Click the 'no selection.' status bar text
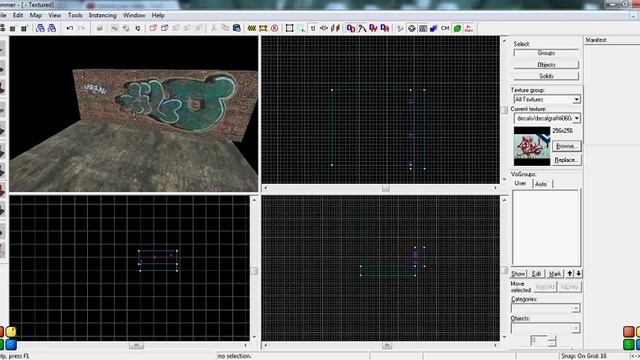 click(x=235, y=356)
